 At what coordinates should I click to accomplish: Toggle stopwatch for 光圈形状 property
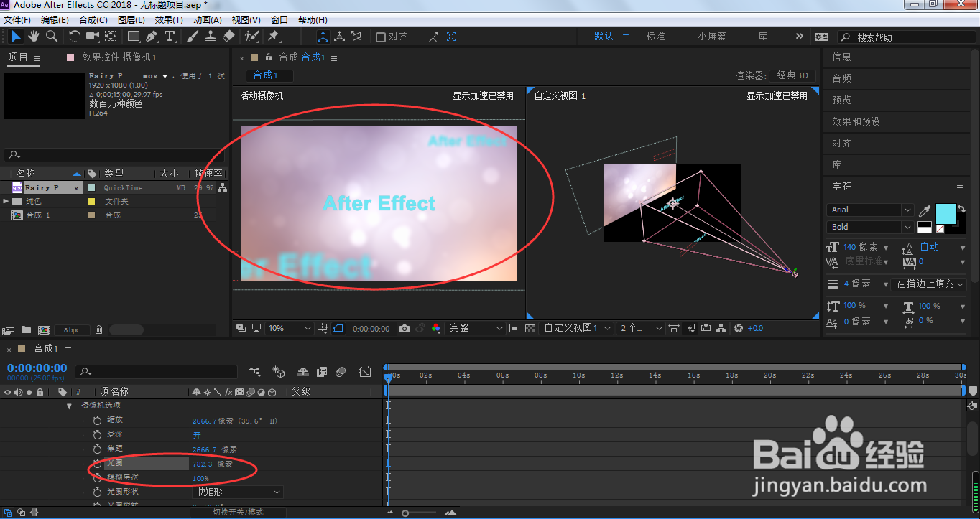coord(97,492)
